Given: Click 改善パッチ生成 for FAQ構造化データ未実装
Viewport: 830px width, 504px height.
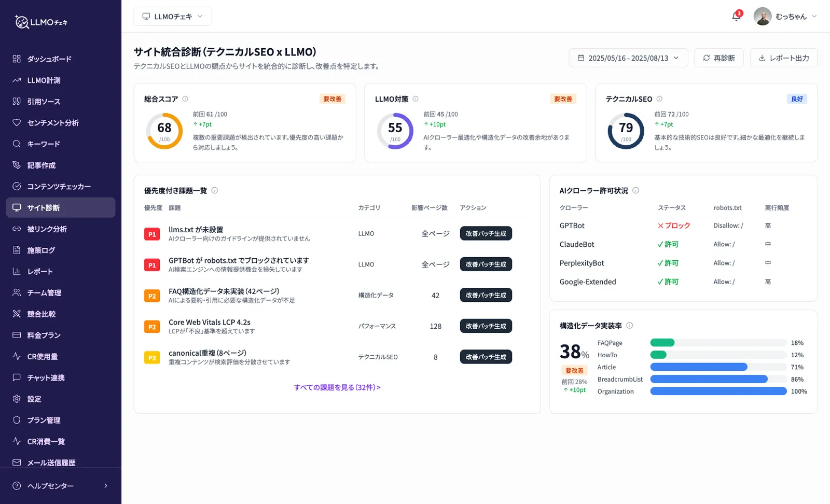Looking at the screenshot, I should (486, 295).
